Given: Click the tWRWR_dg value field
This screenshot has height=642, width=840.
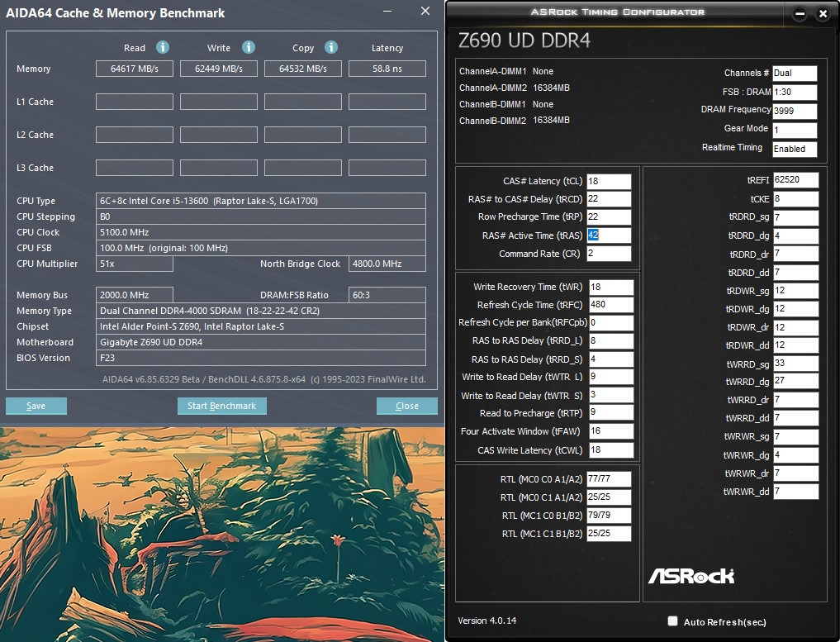Looking at the screenshot, I should tap(795, 455).
